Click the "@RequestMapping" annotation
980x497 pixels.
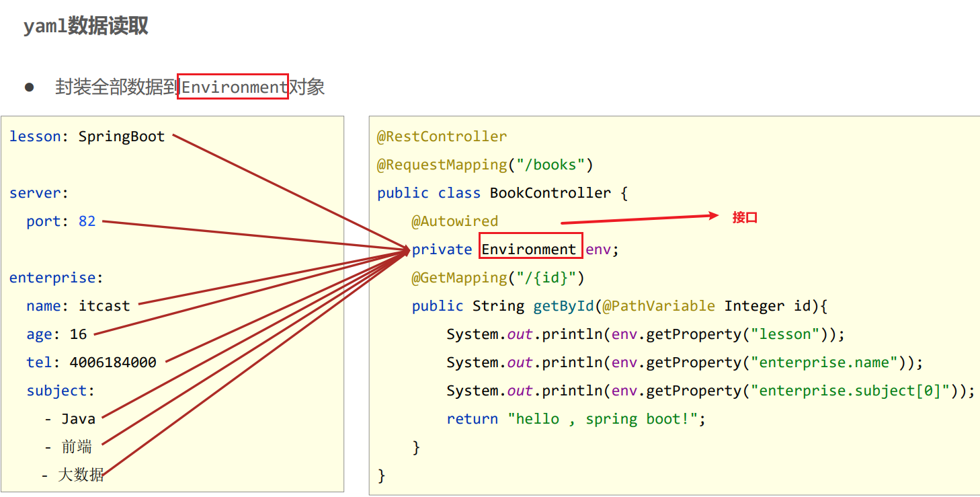(x=442, y=165)
